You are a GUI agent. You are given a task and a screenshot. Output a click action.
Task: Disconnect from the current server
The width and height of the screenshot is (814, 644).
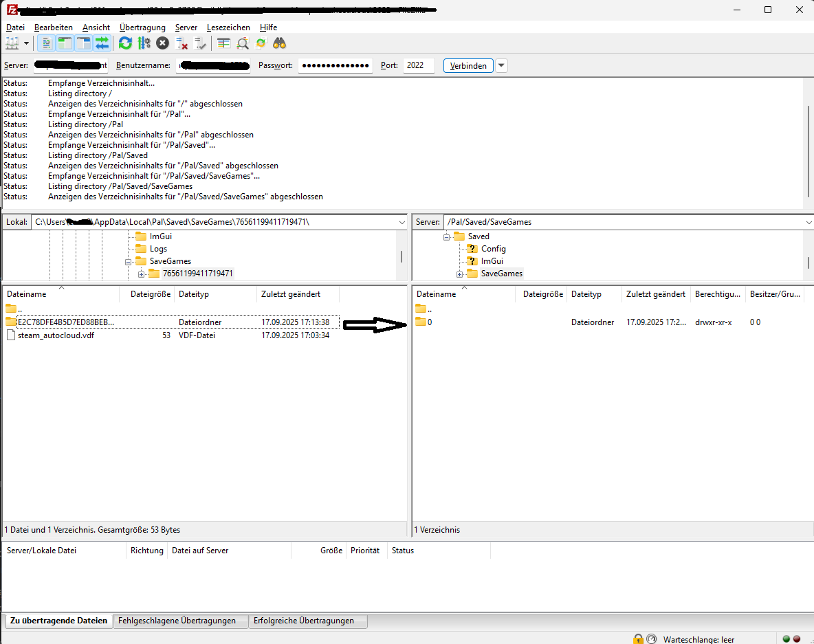pos(181,43)
